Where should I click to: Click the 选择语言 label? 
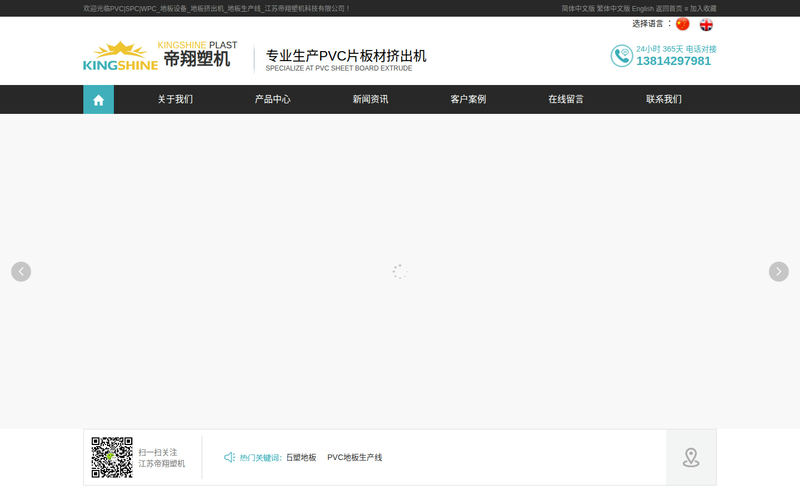pos(652,23)
